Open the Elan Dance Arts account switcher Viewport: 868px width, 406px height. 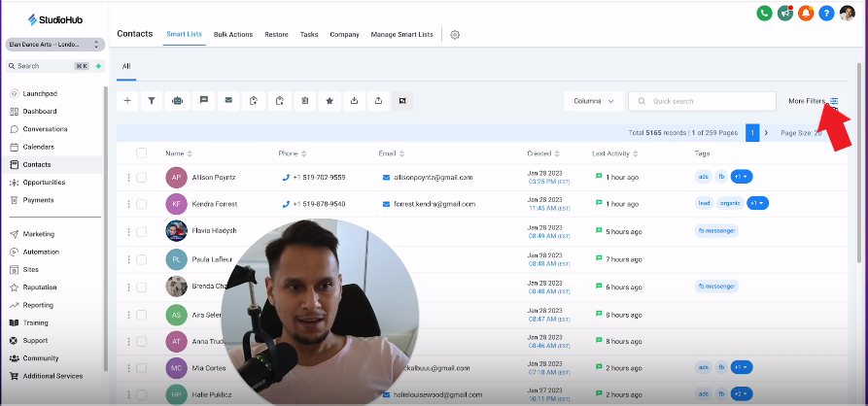click(54, 45)
